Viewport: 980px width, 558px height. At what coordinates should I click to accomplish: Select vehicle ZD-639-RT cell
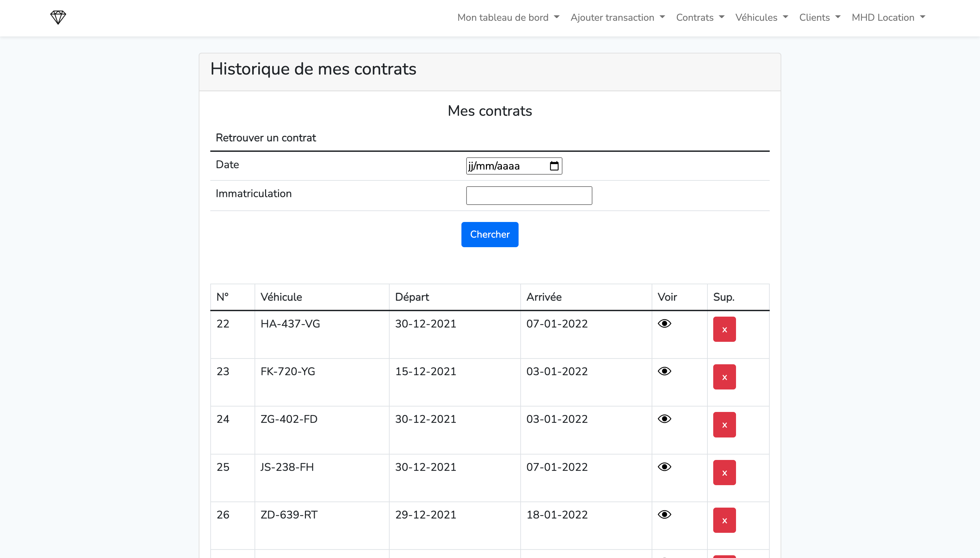point(322,526)
